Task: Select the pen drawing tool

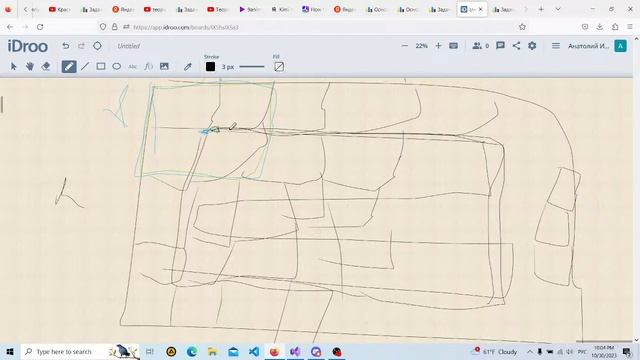Action: pyautogui.click(x=69, y=67)
